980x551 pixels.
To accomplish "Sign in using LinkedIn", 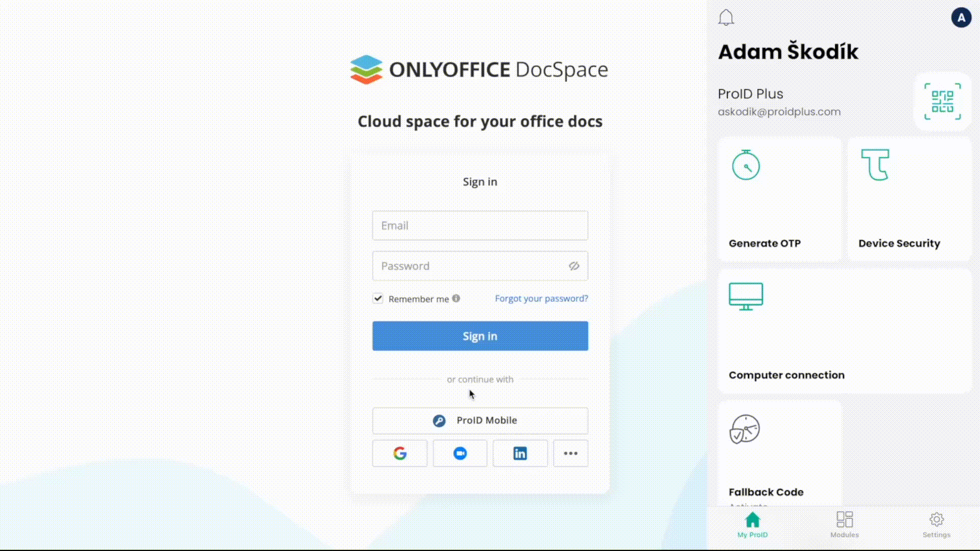I will (520, 453).
